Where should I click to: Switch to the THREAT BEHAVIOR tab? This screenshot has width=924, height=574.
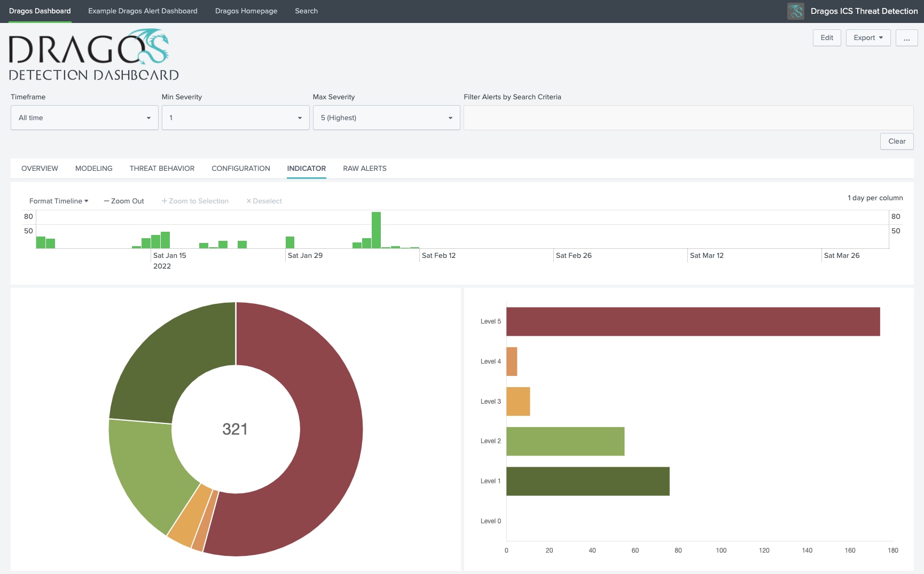(x=162, y=168)
